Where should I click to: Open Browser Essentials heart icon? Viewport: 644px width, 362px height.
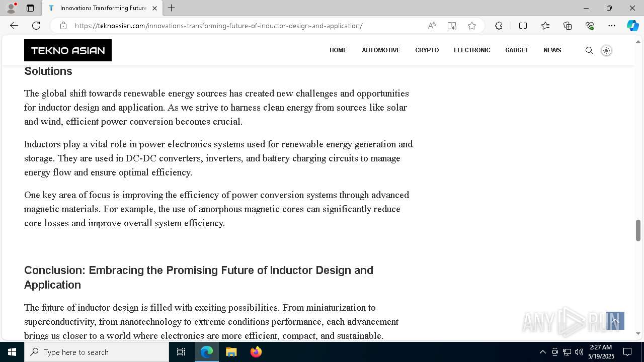tap(590, 26)
